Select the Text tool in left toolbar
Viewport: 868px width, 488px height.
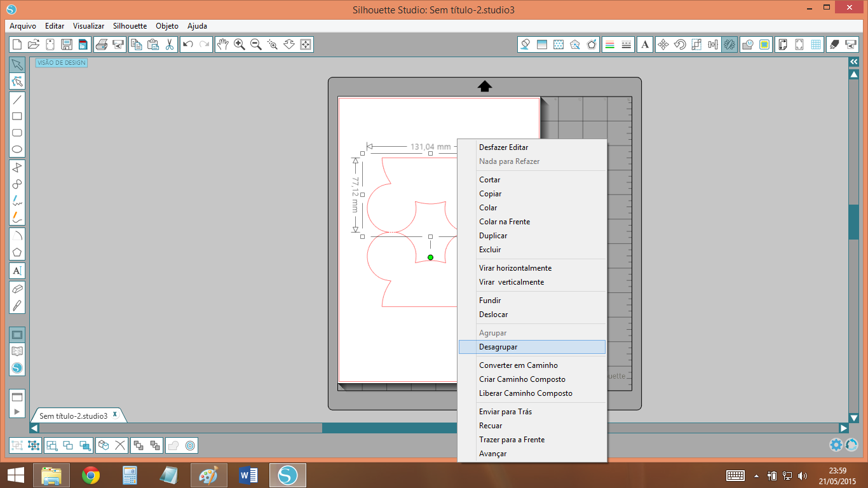click(17, 271)
